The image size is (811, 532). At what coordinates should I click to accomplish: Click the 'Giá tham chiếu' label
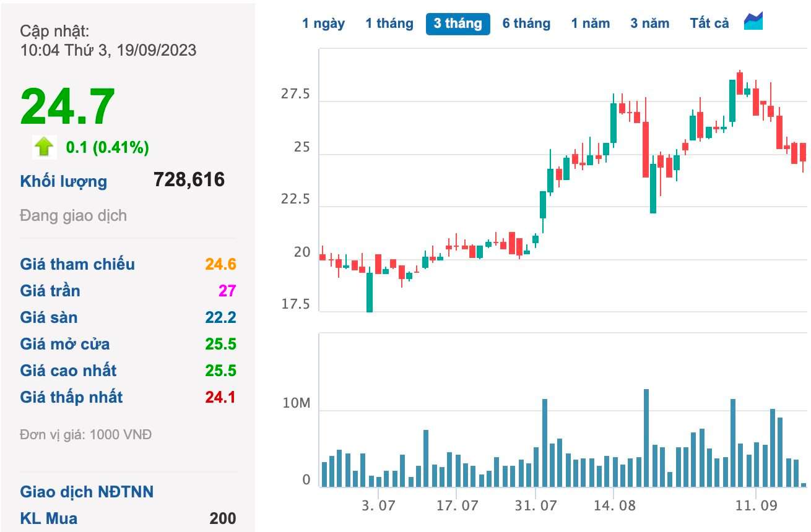(77, 264)
